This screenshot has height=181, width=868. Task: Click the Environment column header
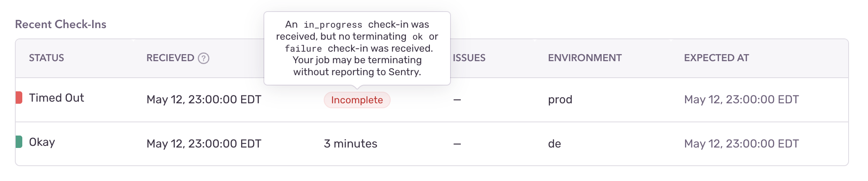pos(585,58)
